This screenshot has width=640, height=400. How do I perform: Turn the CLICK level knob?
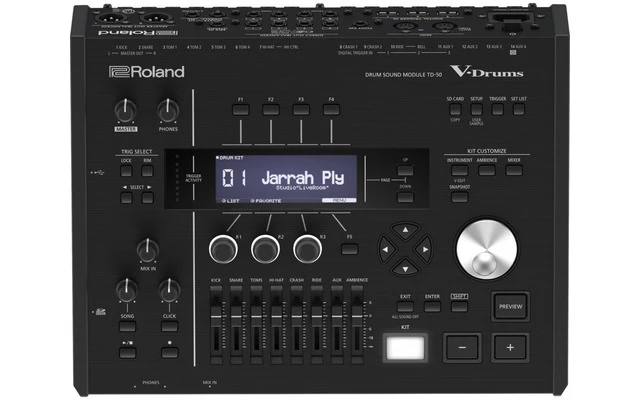169,291
